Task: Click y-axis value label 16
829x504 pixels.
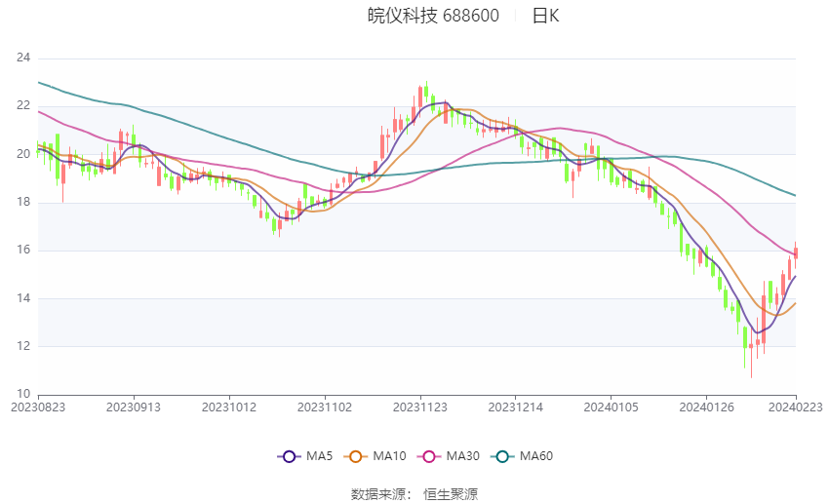Action: click(23, 250)
